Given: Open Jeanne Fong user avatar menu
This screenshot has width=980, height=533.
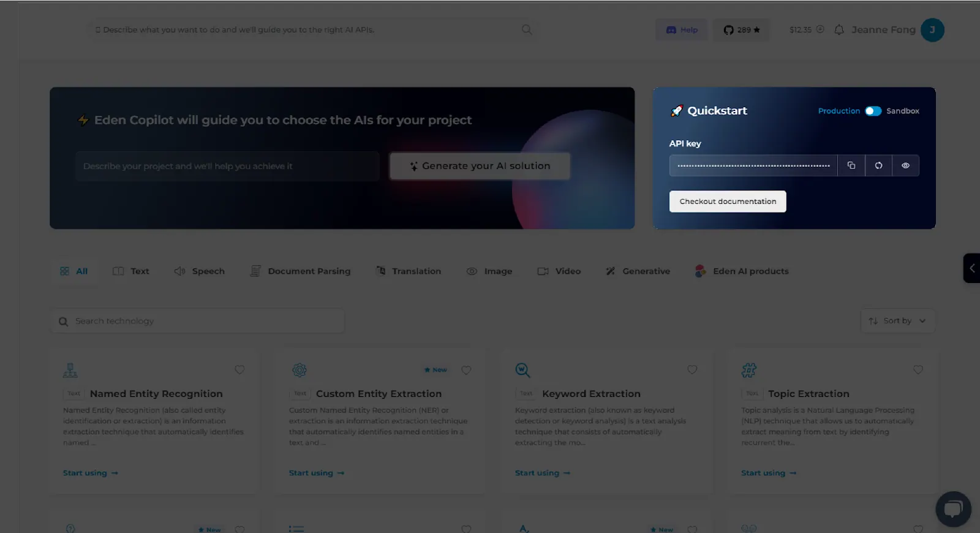Looking at the screenshot, I should (x=932, y=29).
